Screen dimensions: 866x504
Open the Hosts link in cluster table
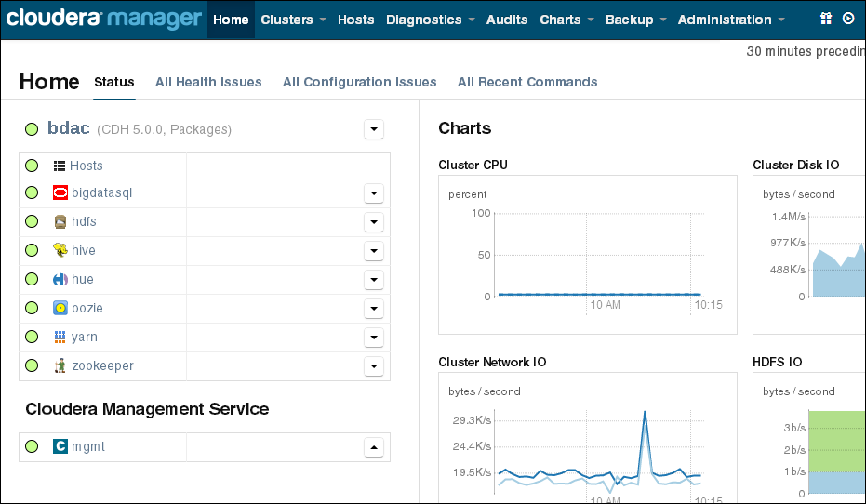pyautogui.click(x=87, y=166)
